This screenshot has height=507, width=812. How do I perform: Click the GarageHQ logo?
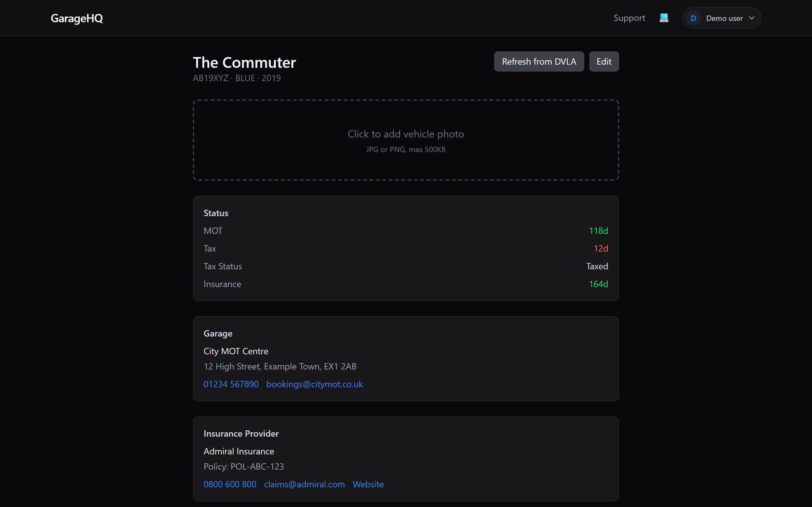coord(76,18)
